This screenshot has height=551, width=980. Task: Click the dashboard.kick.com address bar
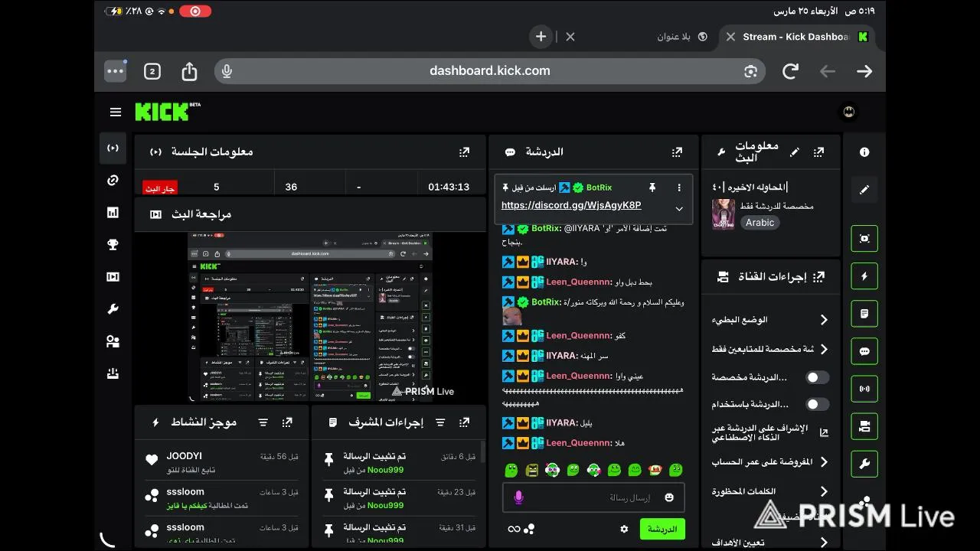click(x=490, y=71)
